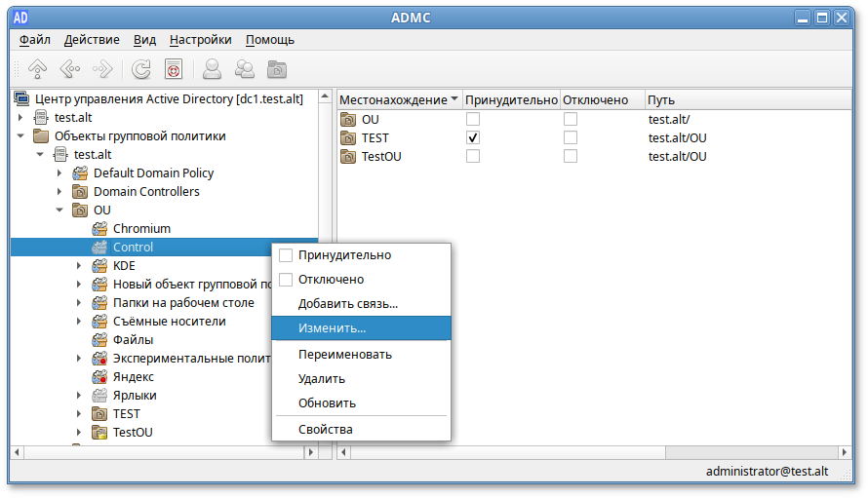Expand the Ярлыки tree node
The height and width of the screenshot is (498, 868).
(x=79, y=396)
